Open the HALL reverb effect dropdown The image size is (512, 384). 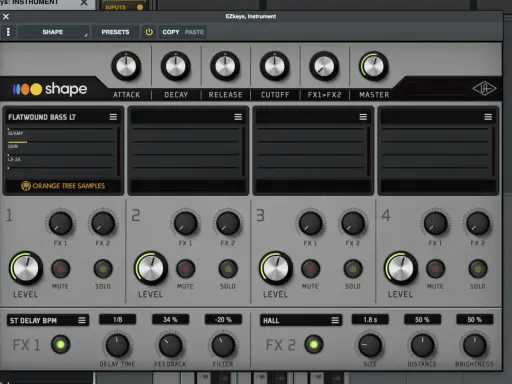[x=301, y=320]
